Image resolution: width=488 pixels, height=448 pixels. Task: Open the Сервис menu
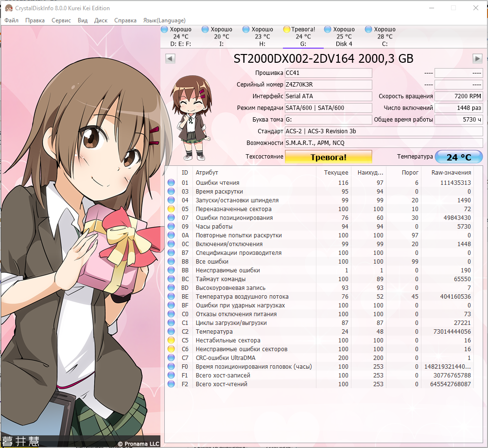[61, 20]
